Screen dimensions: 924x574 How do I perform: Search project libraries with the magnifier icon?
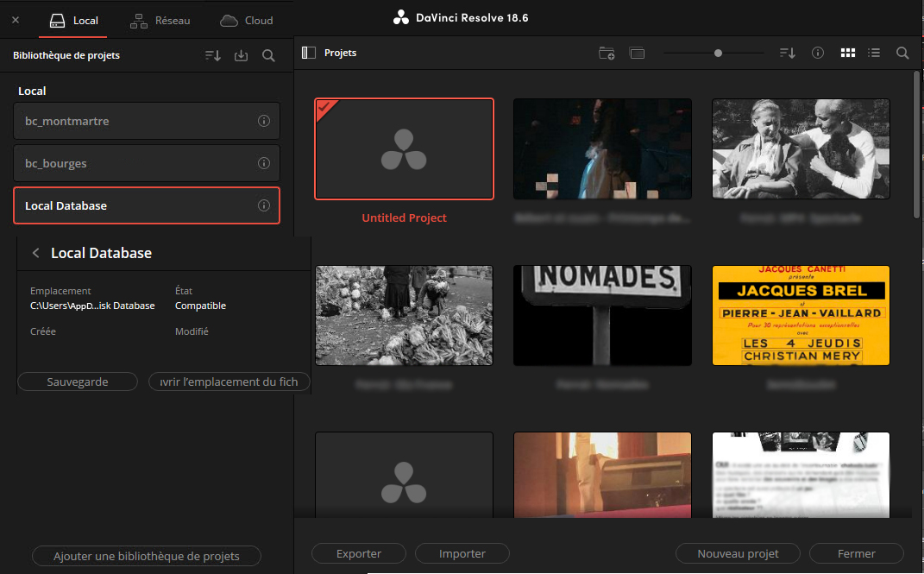(268, 55)
